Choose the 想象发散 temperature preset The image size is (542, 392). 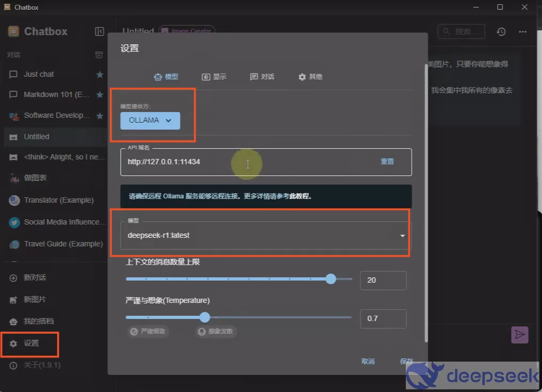216,332
